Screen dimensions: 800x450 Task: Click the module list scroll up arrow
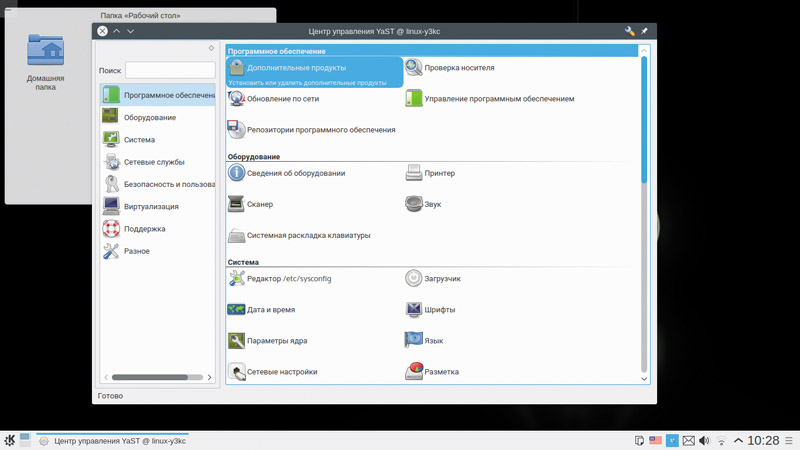click(x=644, y=51)
